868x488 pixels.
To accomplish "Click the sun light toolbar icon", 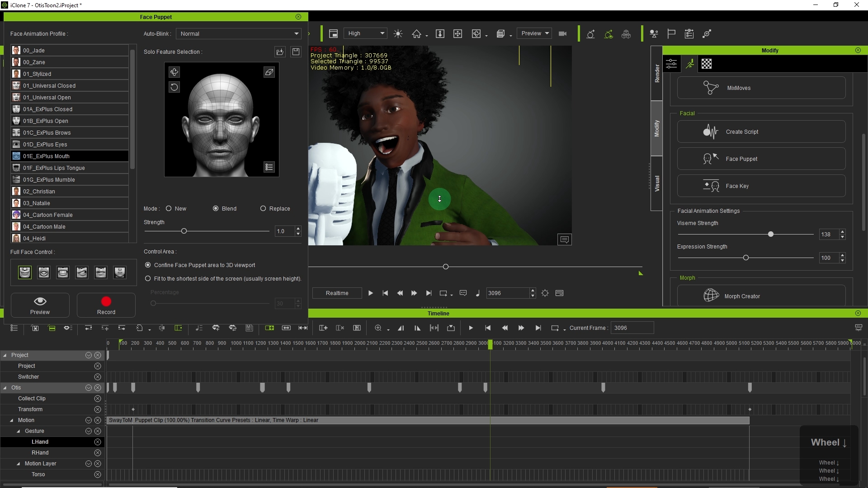I will [398, 34].
